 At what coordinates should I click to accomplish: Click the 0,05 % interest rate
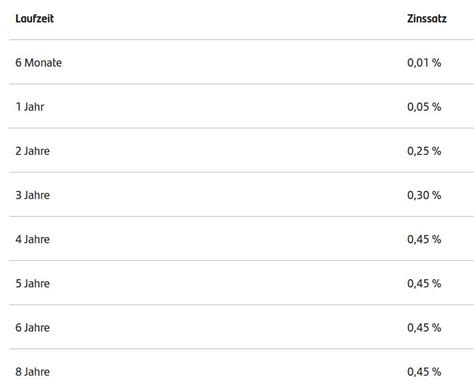point(424,107)
